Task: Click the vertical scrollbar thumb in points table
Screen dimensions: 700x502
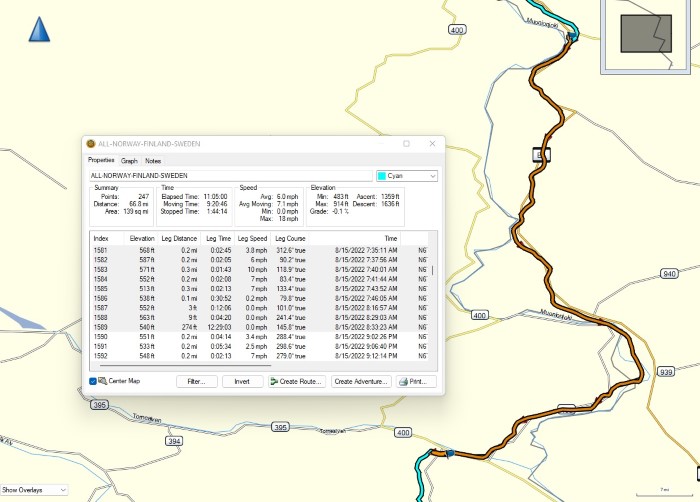Action: [433, 270]
